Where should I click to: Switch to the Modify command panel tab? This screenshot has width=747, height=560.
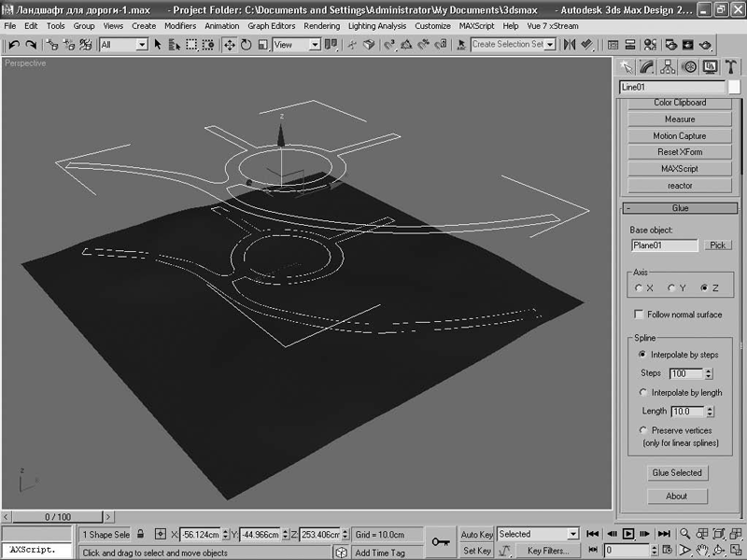(646, 66)
